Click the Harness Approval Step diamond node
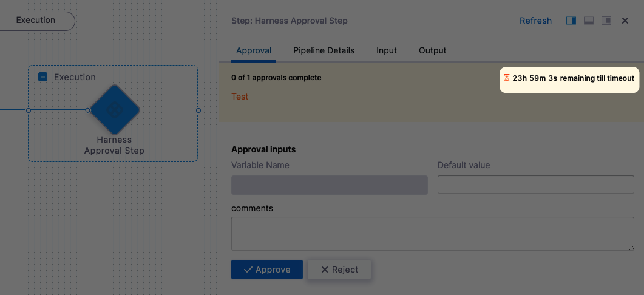 coord(114,110)
